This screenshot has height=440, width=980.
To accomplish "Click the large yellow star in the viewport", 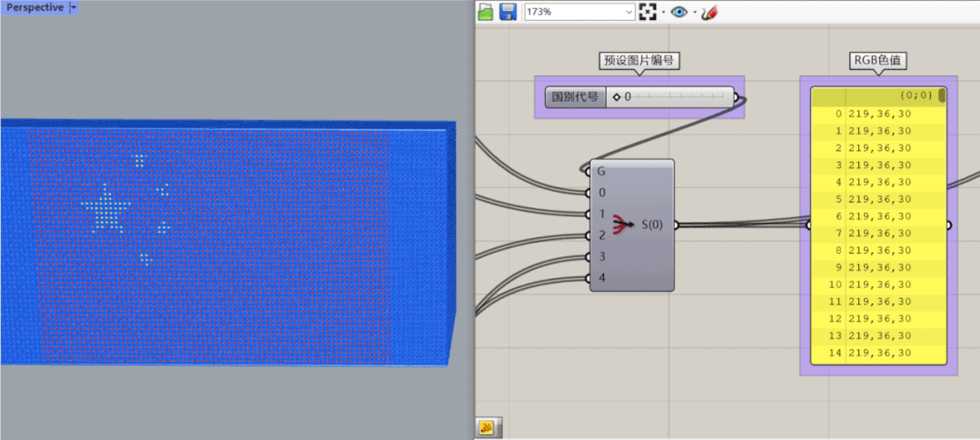I will [x=105, y=208].
